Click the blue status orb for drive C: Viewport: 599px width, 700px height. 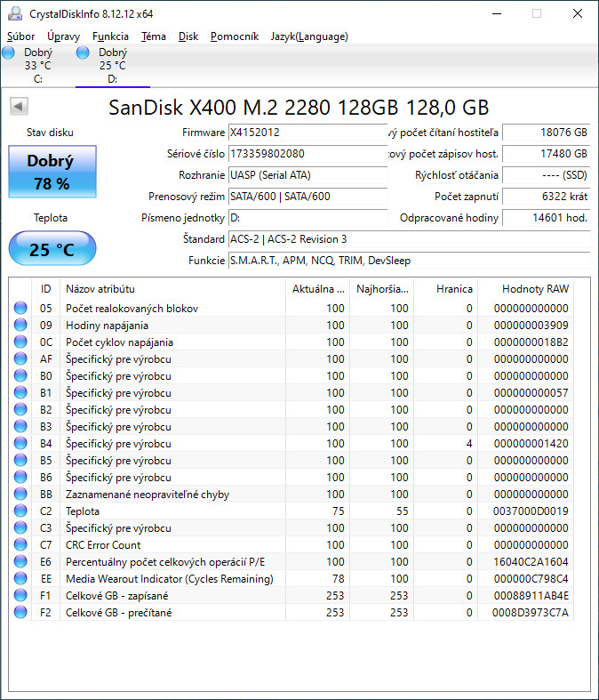coord(8,52)
